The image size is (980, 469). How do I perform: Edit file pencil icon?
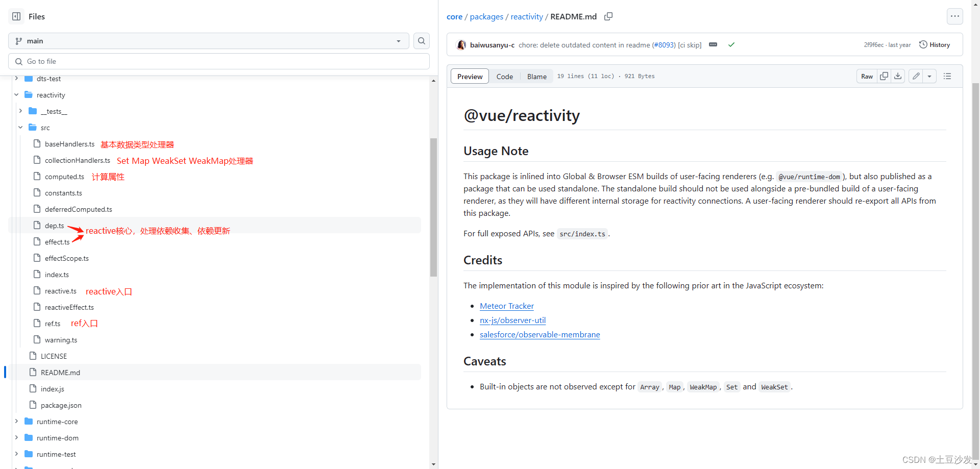[x=916, y=76]
